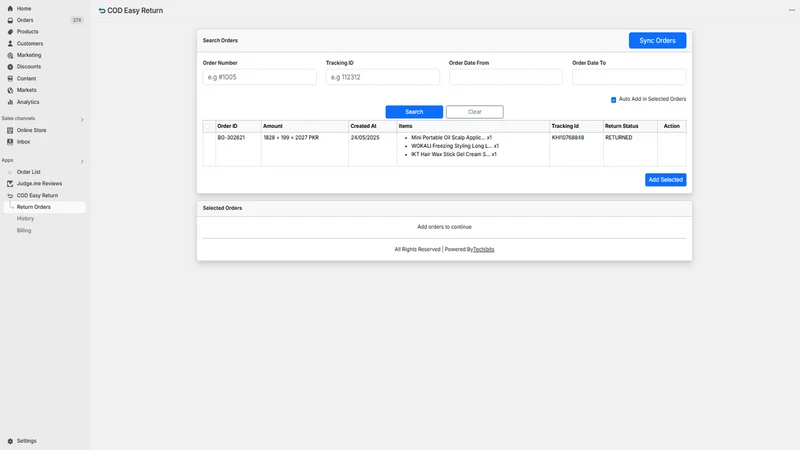Expand the Apps section chevron
The height and width of the screenshot is (450, 800).
click(x=82, y=161)
